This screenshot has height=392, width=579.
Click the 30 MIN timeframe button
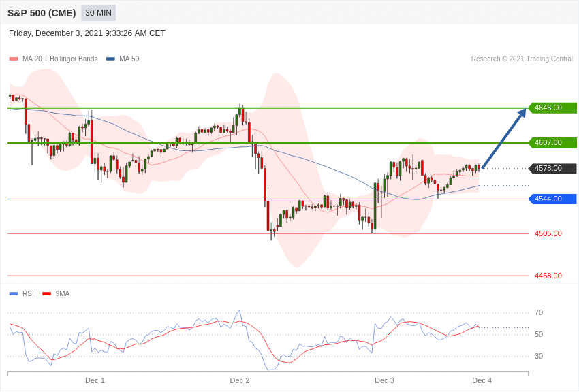coord(98,13)
